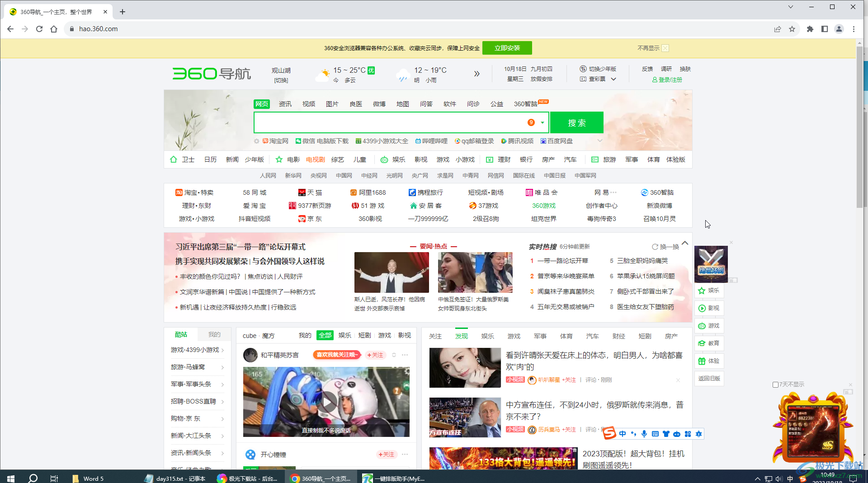
Task: Open 电视剧 navigation link
Action: click(x=315, y=159)
